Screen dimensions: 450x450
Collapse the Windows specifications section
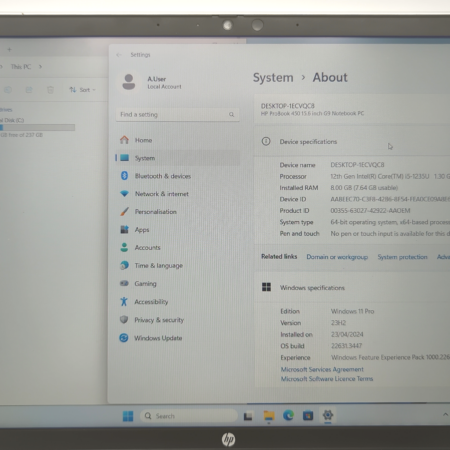(352, 287)
